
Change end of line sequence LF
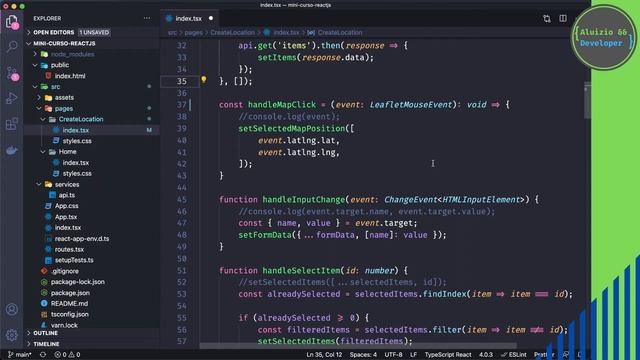pos(413,355)
